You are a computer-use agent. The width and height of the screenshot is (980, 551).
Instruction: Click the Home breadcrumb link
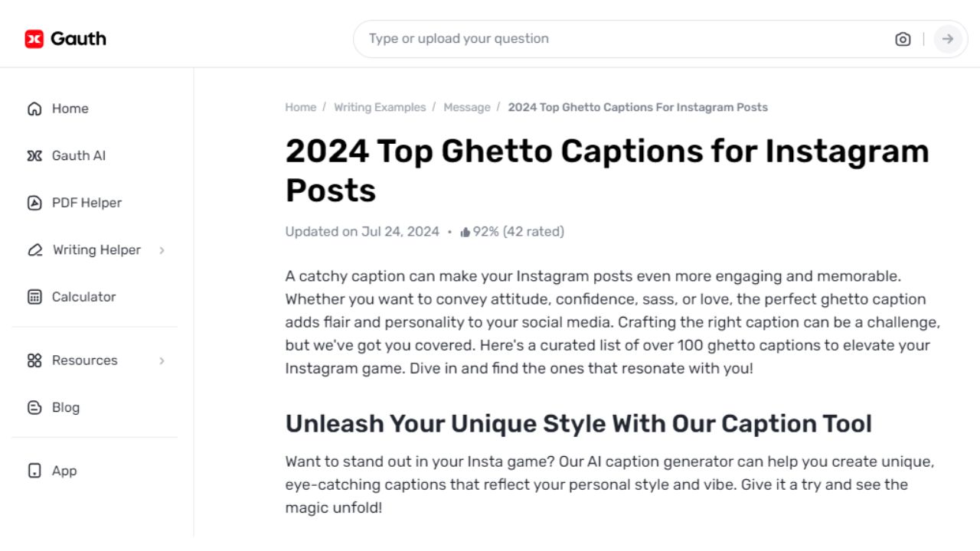(x=300, y=107)
